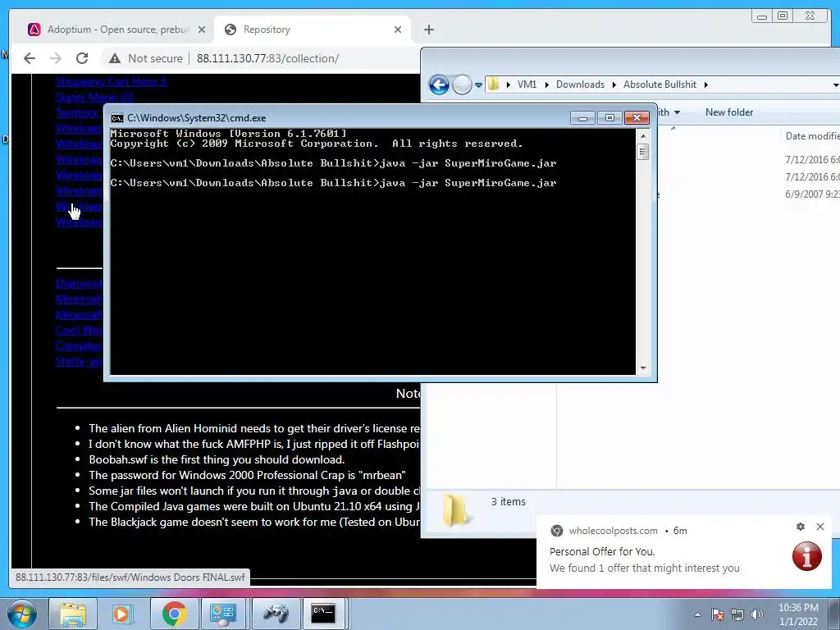Open notification settings gear icon
This screenshot has height=630, width=840.
pyautogui.click(x=801, y=527)
